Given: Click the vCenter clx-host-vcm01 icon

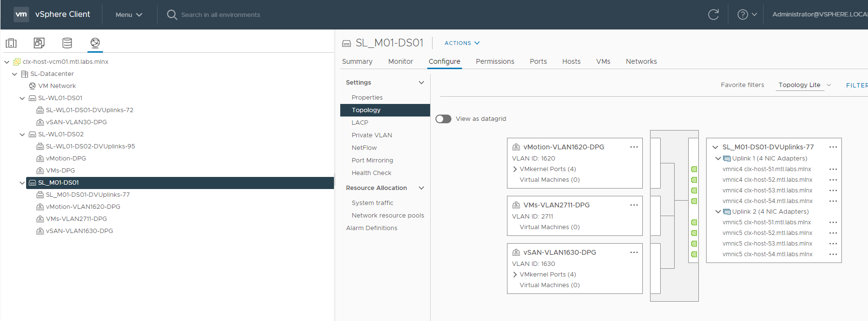Looking at the screenshot, I should (17, 62).
